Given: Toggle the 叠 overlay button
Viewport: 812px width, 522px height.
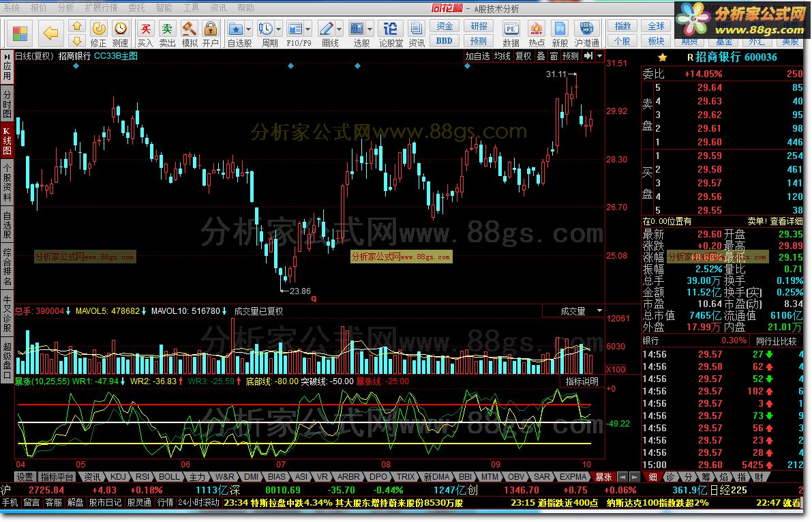Looking at the screenshot, I should (x=541, y=56).
